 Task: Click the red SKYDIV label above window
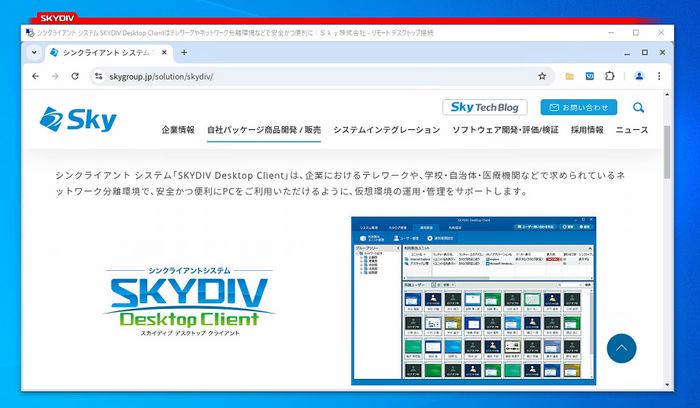[x=57, y=18]
